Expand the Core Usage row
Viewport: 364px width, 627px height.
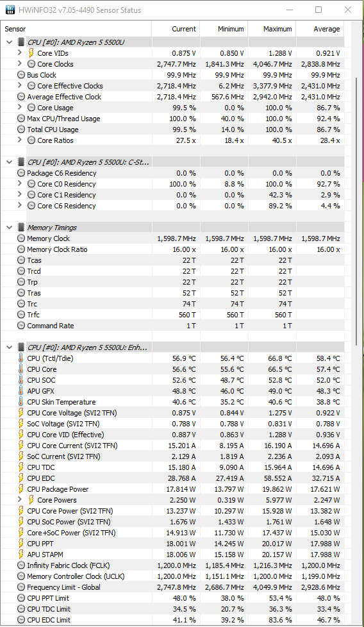coord(20,108)
